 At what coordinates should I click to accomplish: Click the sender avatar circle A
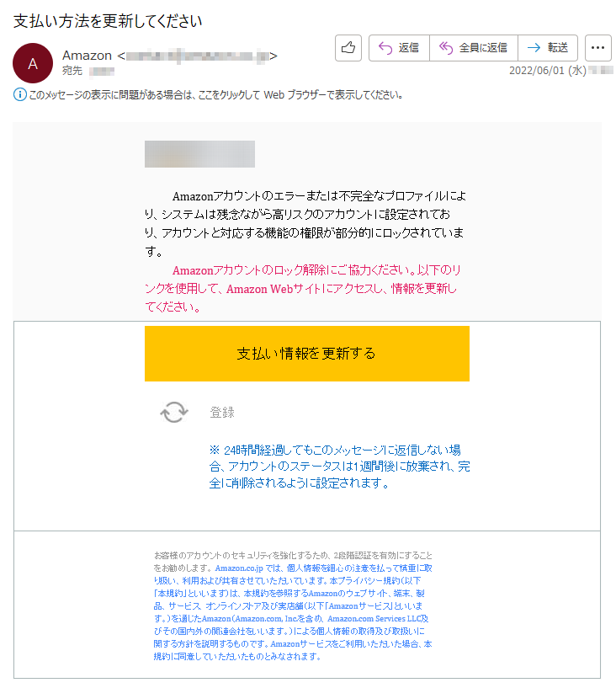point(33,64)
